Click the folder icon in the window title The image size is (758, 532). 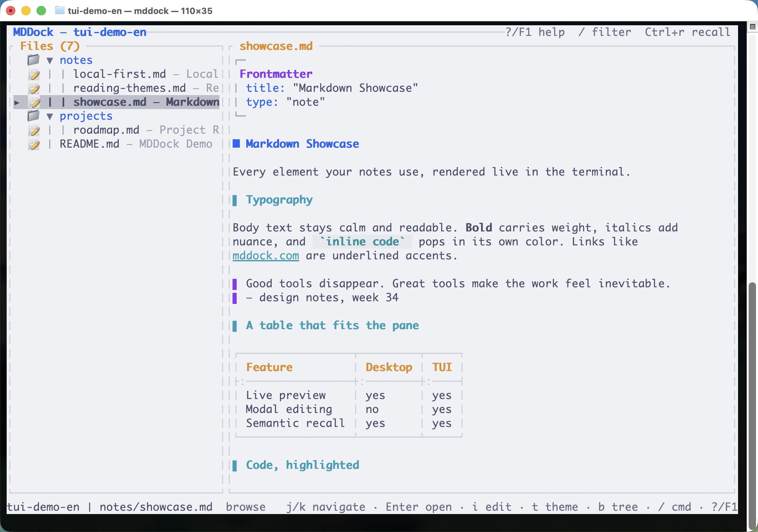[60, 11]
